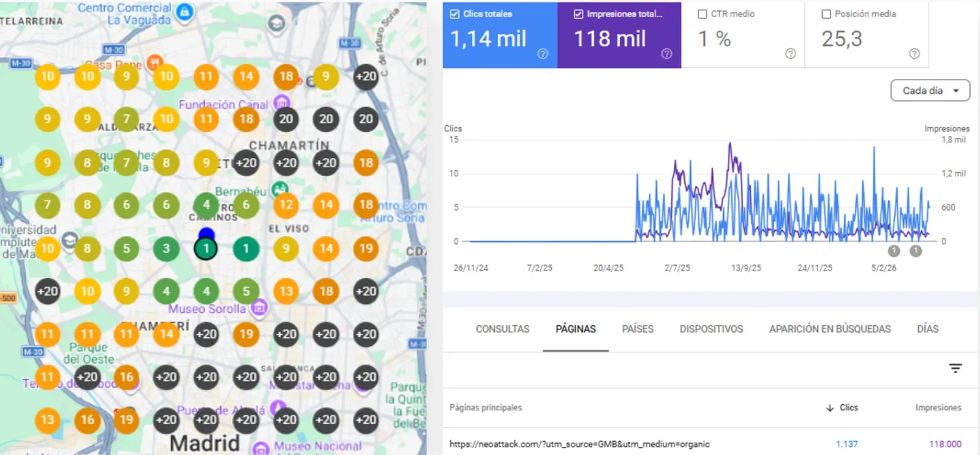Screen dimensions: 980x455
Task: Click the second chart annotation marker
Action: coord(916,250)
